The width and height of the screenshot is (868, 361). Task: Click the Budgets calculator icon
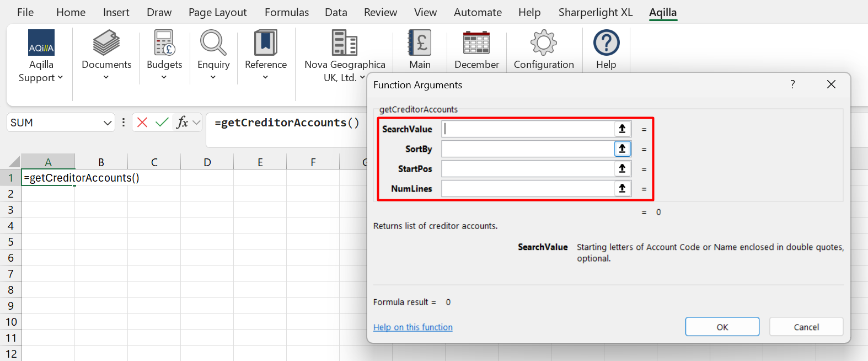pos(164,43)
